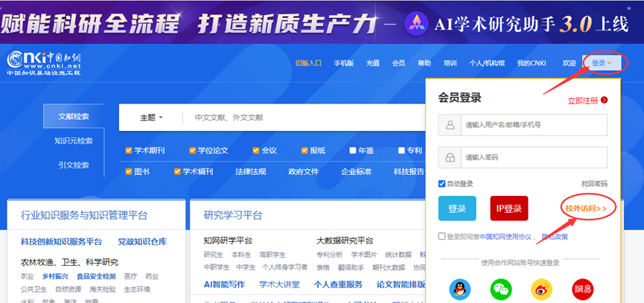644x303 pixels.
Task: Open 个人/机构馆 in the top navigation
Action: point(487,63)
